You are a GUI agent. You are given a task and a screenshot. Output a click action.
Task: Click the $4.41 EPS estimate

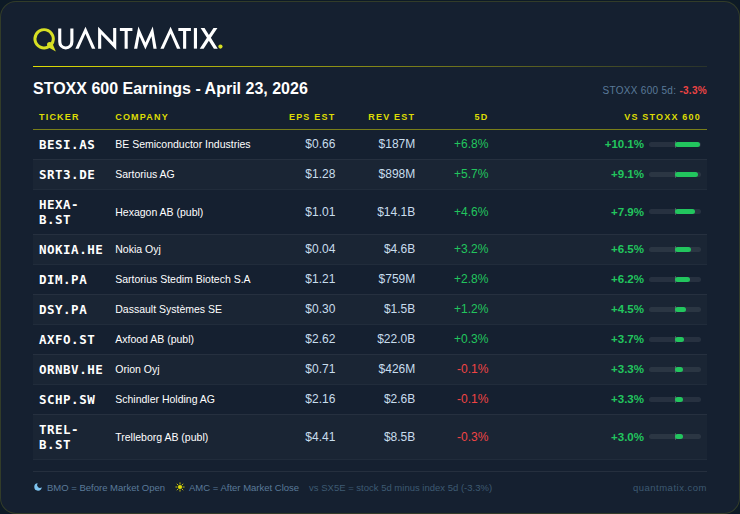(320, 437)
